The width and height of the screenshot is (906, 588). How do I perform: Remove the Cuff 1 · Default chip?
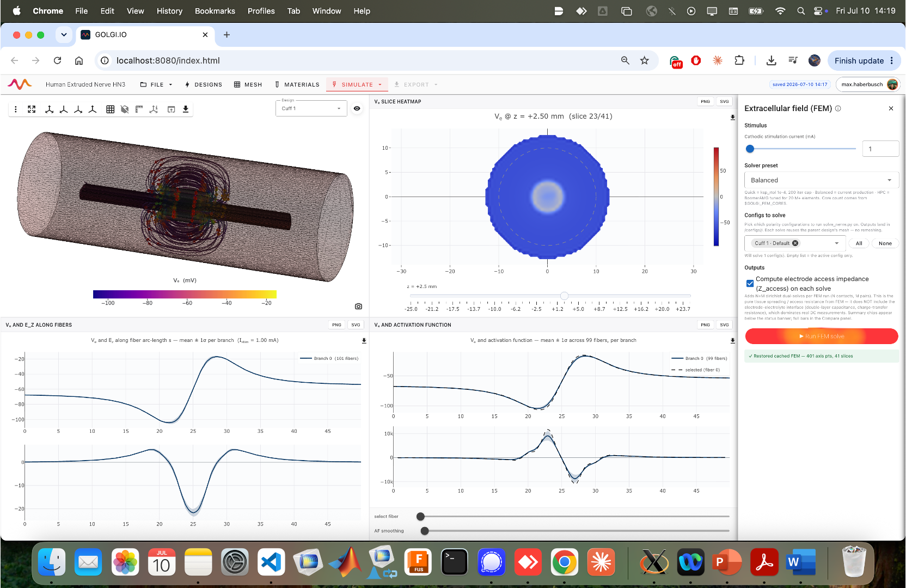[x=795, y=243]
